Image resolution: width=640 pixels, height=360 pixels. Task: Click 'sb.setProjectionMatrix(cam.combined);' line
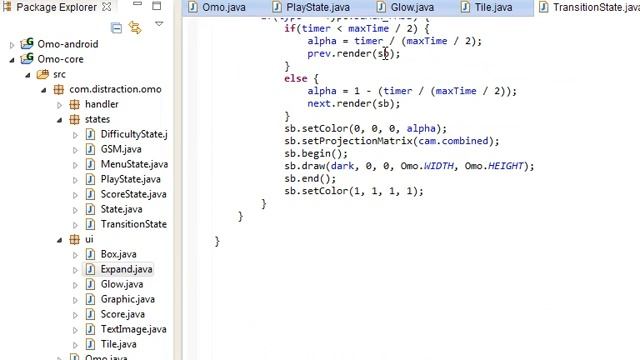click(391, 141)
